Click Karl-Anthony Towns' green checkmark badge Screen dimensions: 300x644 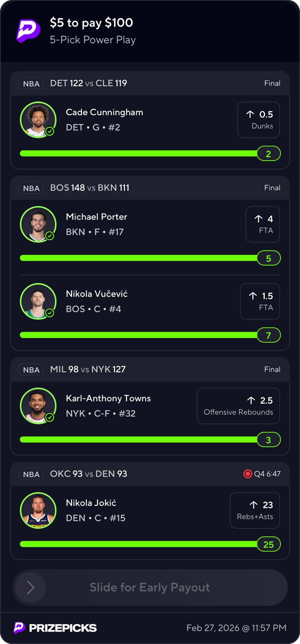pyautogui.click(x=50, y=417)
